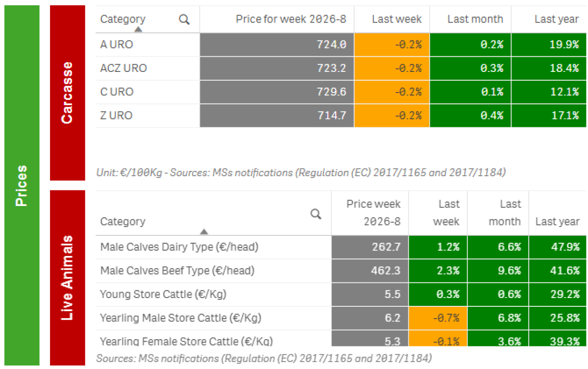This screenshot has width=588, height=369.
Task: Select the red Live Animals section label
Action: [67, 277]
